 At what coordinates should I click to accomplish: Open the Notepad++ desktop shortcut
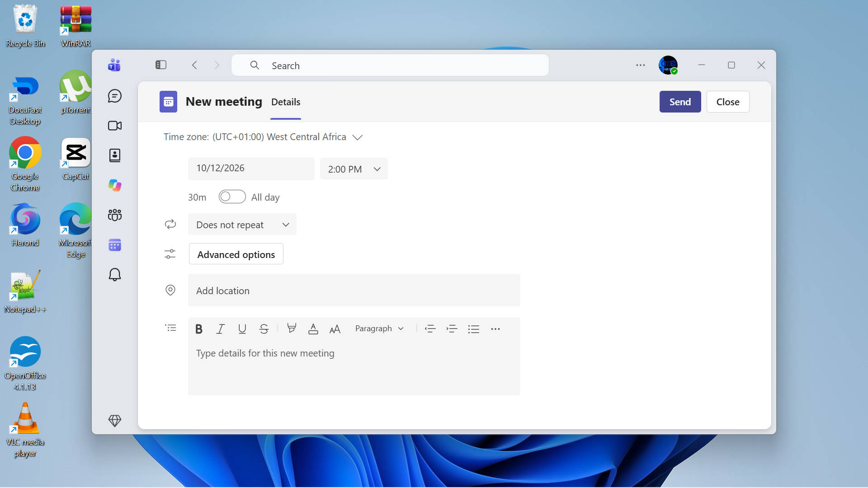coord(25,292)
